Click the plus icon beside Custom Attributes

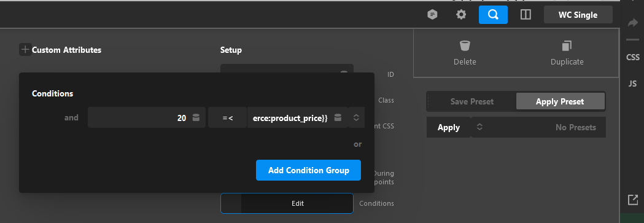(25, 50)
